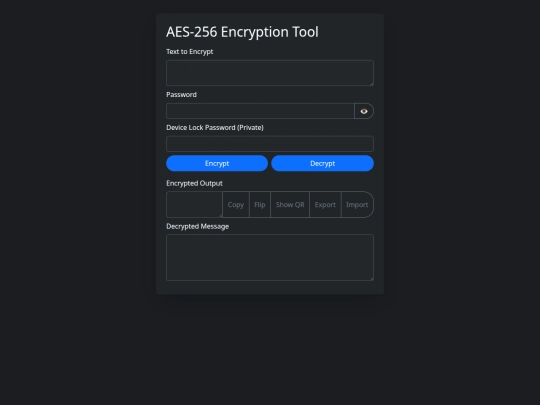Copy the encrypted output
The image size is (540, 405).
pyautogui.click(x=236, y=205)
